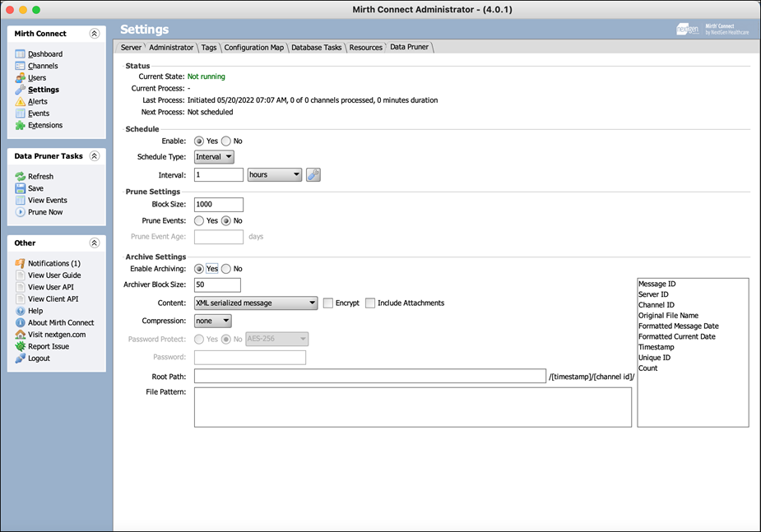Click the Refresh task icon

coord(20,177)
